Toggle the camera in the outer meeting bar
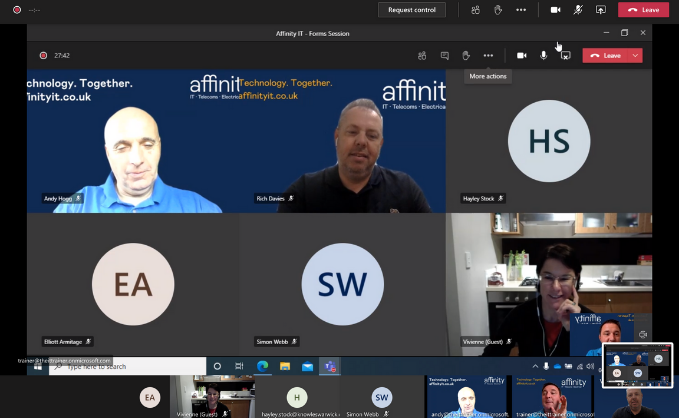679x418 pixels. (555, 10)
